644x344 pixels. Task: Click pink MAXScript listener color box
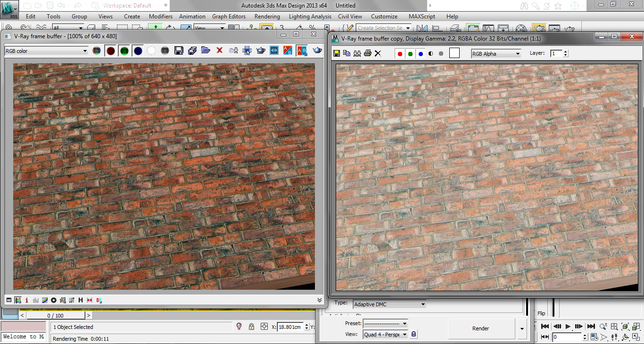[x=23, y=327]
